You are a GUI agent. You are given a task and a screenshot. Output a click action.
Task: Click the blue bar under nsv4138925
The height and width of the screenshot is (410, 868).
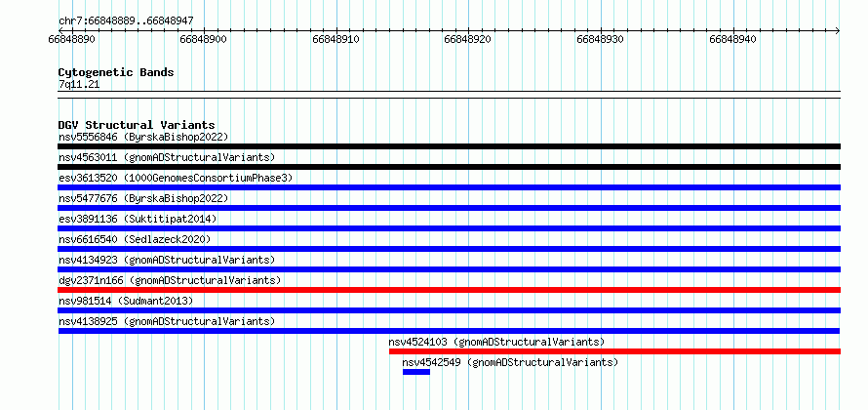(x=449, y=331)
